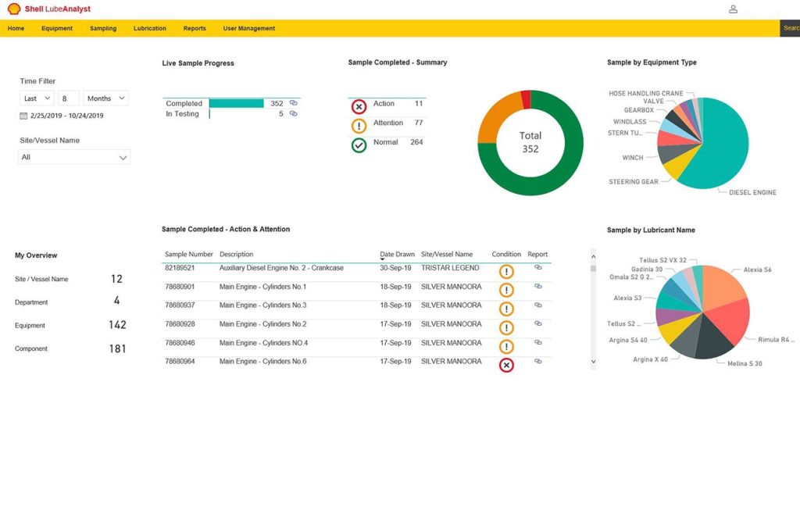The image size is (800, 532).
Task: Click the Shell logo icon
Action: pyautogui.click(x=14, y=9)
